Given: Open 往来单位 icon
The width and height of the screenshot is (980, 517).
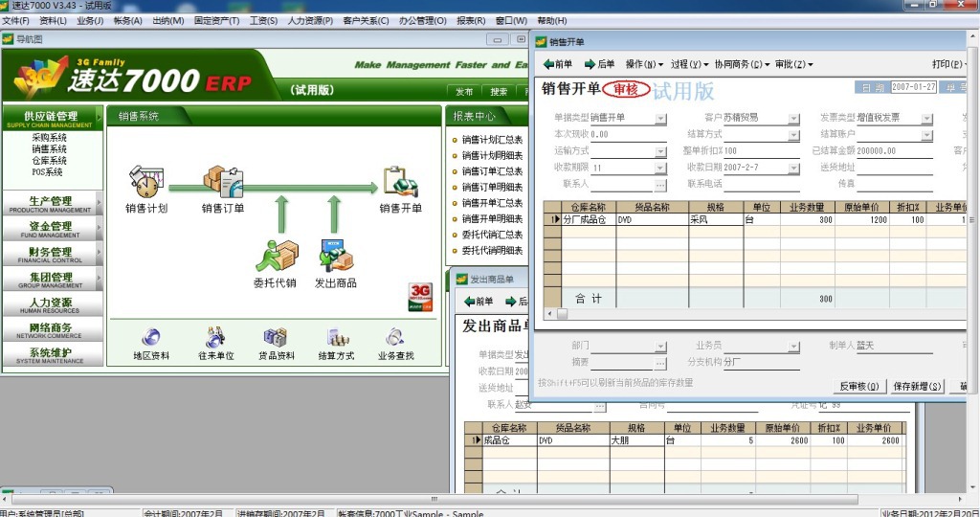Looking at the screenshot, I should (215, 338).
